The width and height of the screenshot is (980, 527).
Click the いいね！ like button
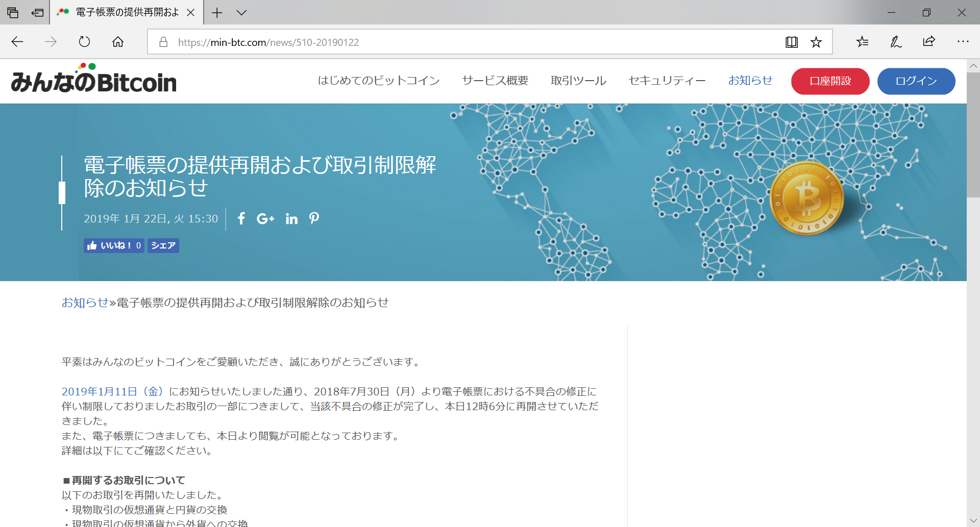pos(114,245)
